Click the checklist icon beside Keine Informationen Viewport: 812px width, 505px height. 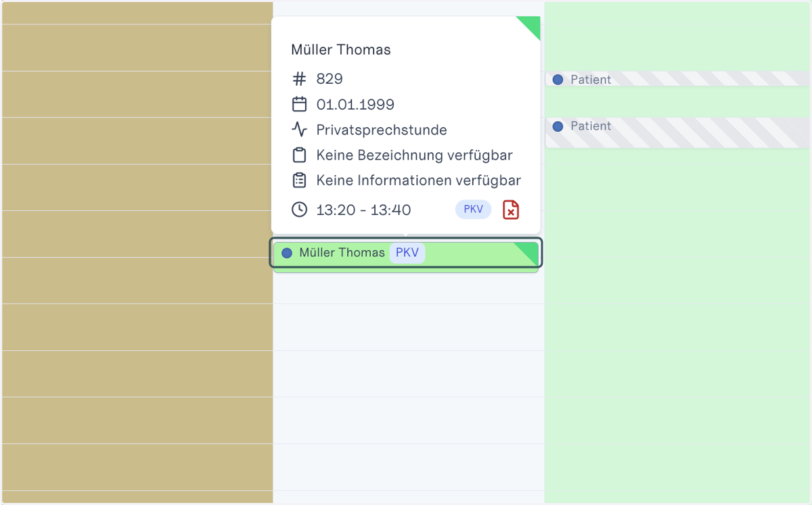tap(299, 181)
